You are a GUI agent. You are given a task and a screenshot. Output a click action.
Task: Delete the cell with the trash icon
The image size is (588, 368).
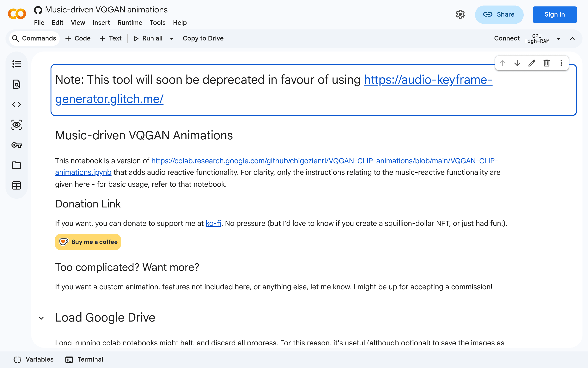pyautogui.click(x=547, y=63)
